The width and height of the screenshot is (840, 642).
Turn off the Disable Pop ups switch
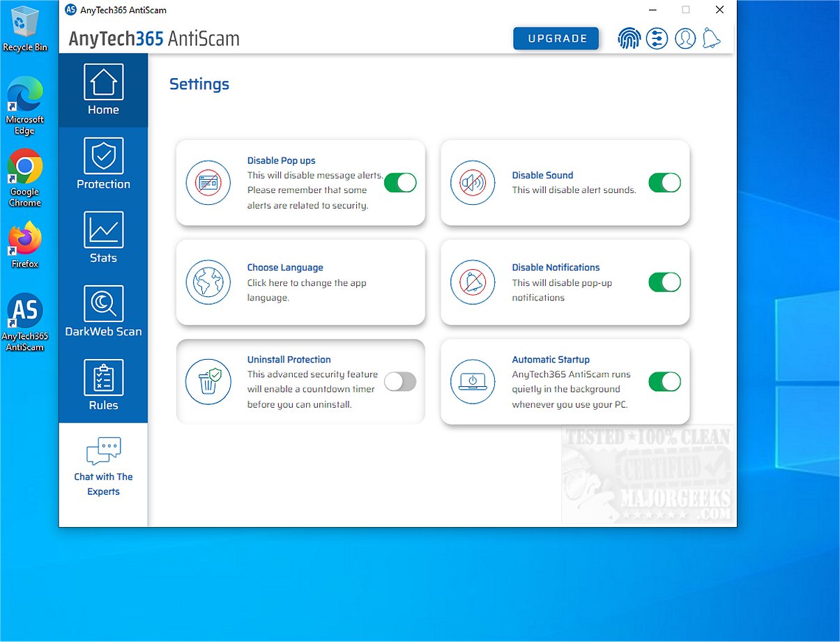click(x=400, y=183)
